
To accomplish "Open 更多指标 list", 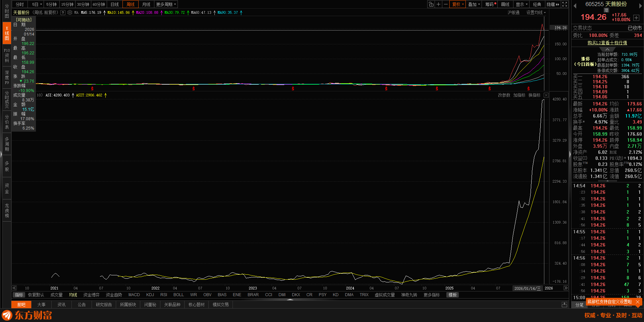I will pos(432,295).
